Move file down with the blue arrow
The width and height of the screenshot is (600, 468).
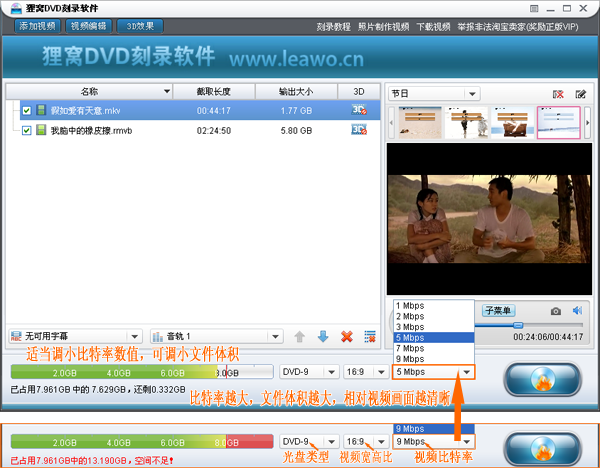pyautogui.click(x=323, y=337)
